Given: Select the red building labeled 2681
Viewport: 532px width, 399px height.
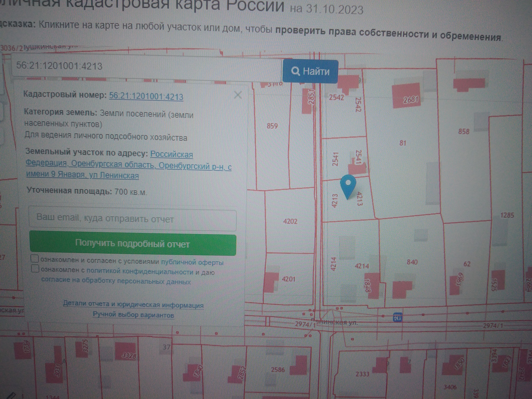Looking at the screenshot, I should 406,96.
